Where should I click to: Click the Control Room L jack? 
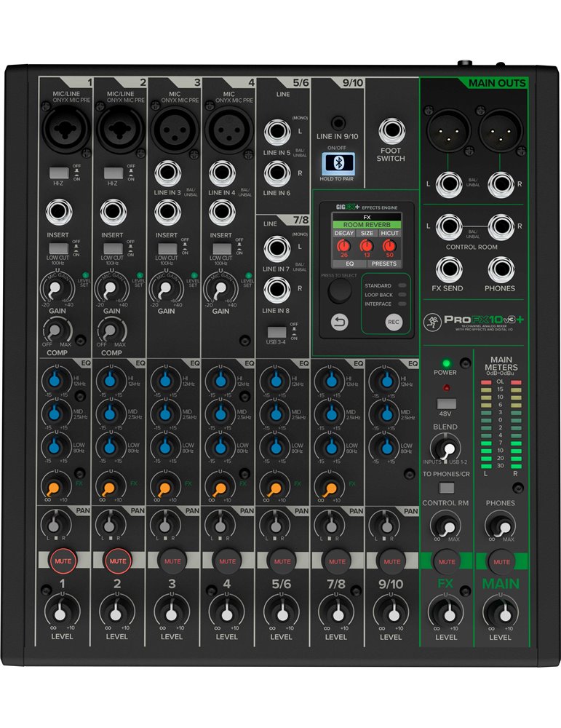click(x=448, y=226)
